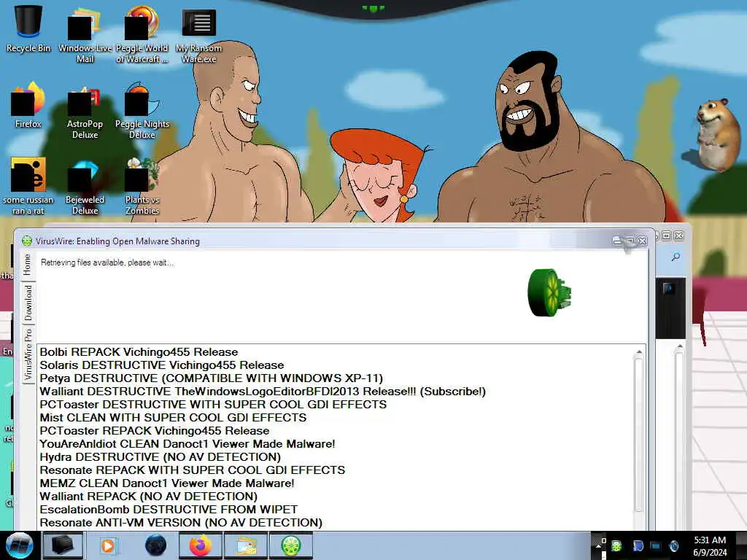This screenshot has width=747, height=560.
Task: Click the dark thumbnail in the back window
Action: click(x=670, y=308)
